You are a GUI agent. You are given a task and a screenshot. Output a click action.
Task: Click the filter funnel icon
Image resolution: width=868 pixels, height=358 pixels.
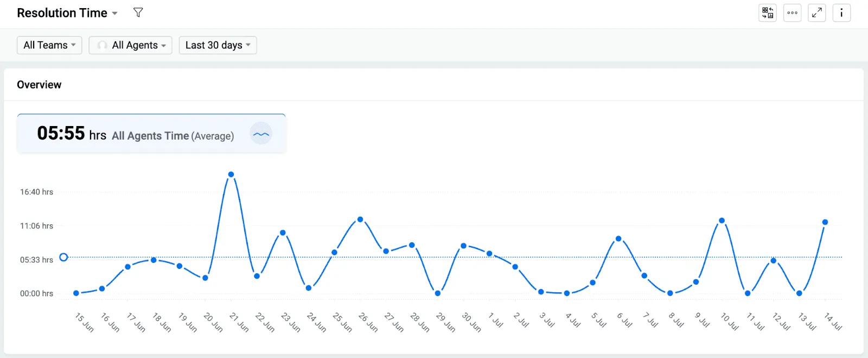(138, 12)
